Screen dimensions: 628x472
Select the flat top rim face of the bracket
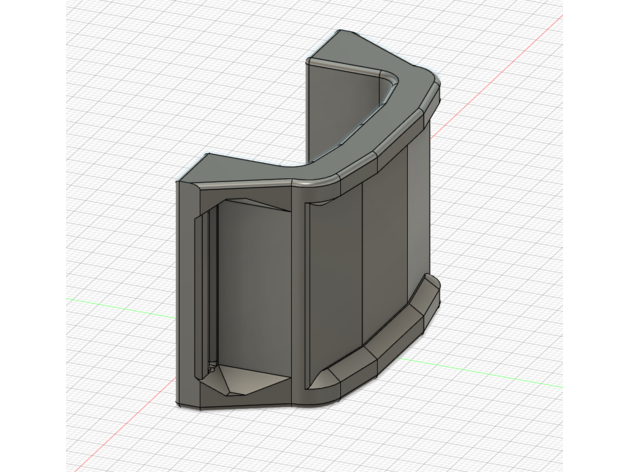point(250,173)
